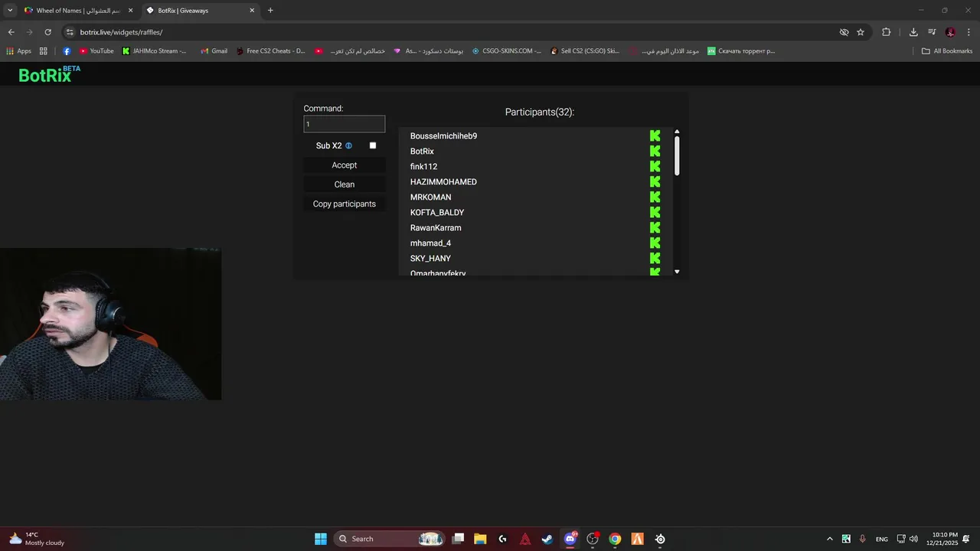Screen dimensions: 980x551
Task: Open SteelSeries app from the taskbar
Action: [x=660, y=539]
